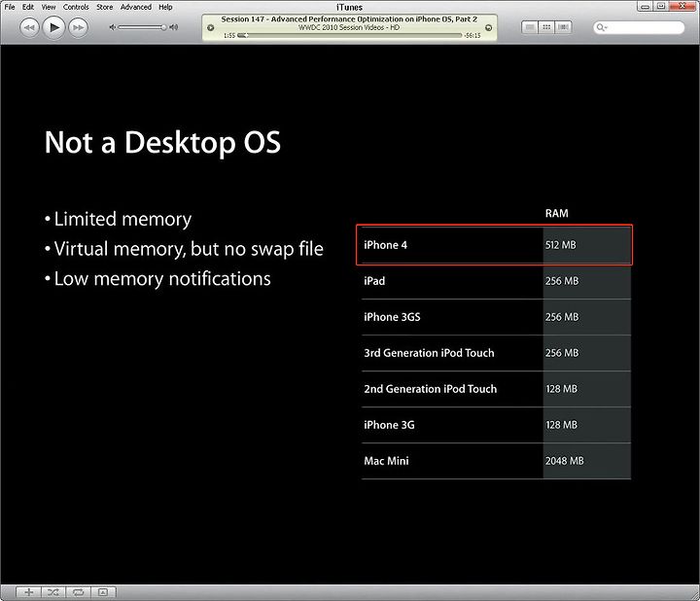Show the artwork viewer button
The image size is (700, 601).
click(x=103, y=592)
